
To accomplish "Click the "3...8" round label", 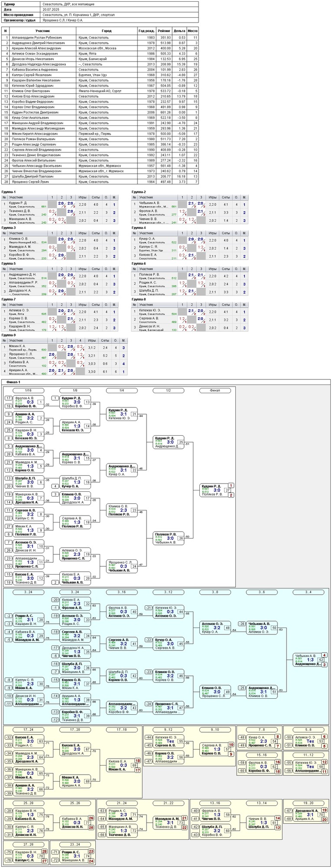I will pos(215,592).
